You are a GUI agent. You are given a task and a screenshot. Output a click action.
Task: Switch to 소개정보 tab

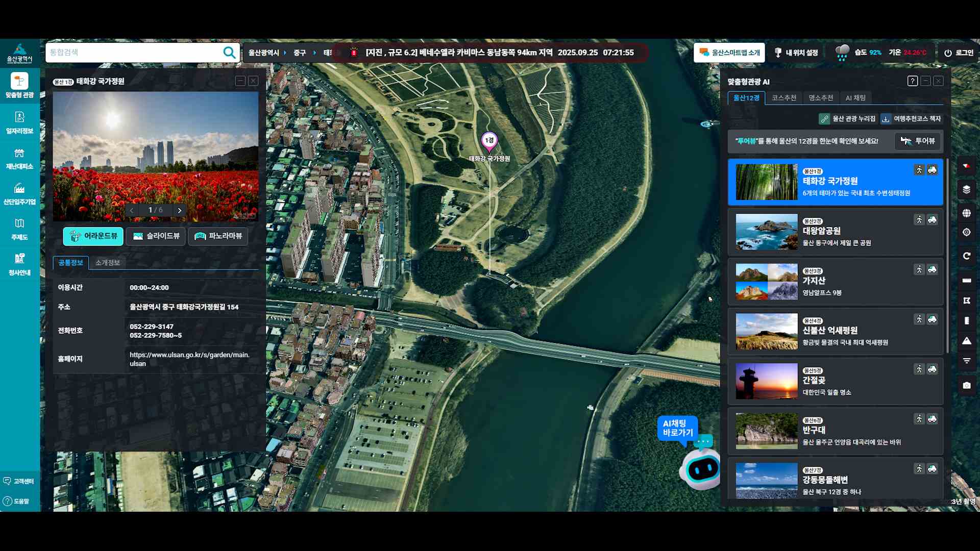(x=107, y=263)
